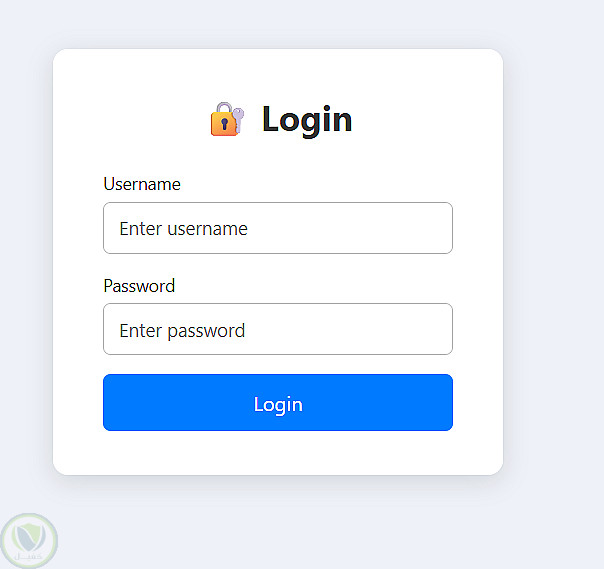Click the Password label
The height and width of the screenshot is (569, 604).
tap(139, 285)
